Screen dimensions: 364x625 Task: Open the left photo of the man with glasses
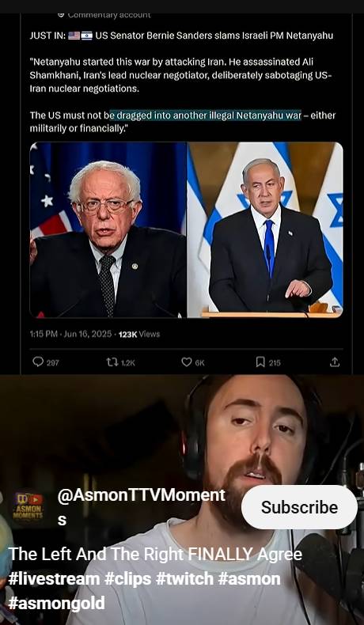point(108,230)
